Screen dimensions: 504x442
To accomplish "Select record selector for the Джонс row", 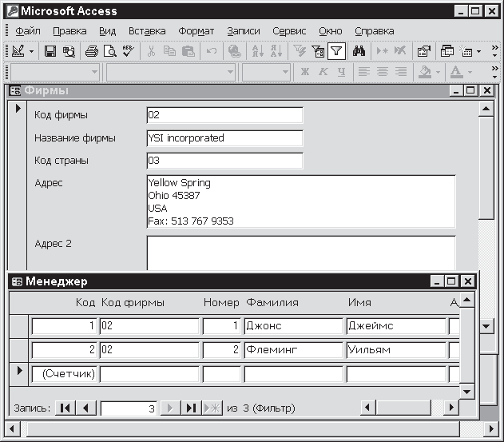I will (x=19, y=326).
